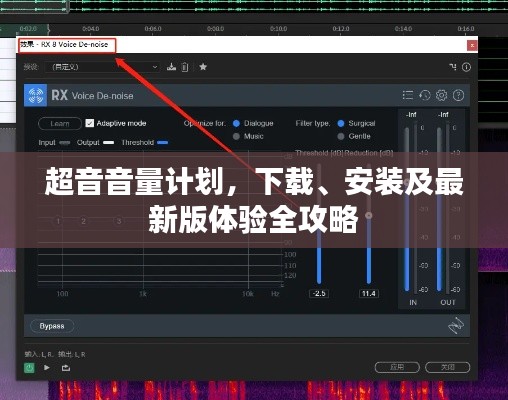Image resolution: width=508 pixels, height=400 pixels.
Task: Toggle the green effect power button
Action: 29,368
